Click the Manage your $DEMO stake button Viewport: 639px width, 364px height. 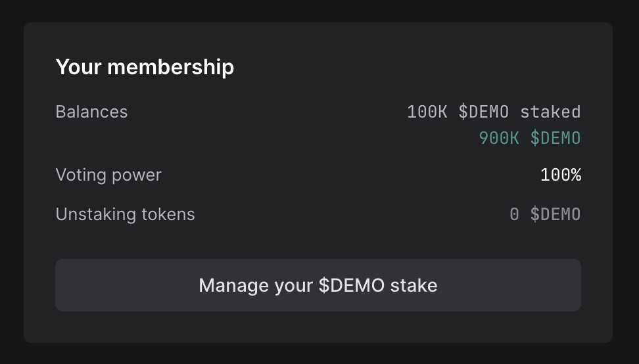pos(318,285)
